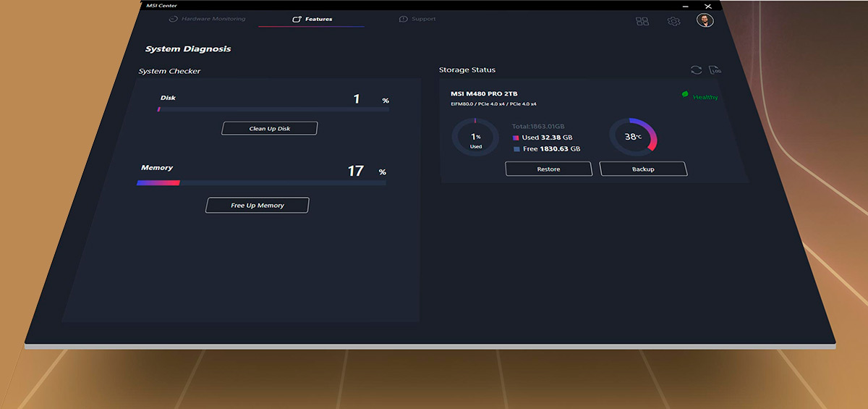868x409 pixels.
Task: Click the 38°C temperature gauge
Action: click(633, 137)
